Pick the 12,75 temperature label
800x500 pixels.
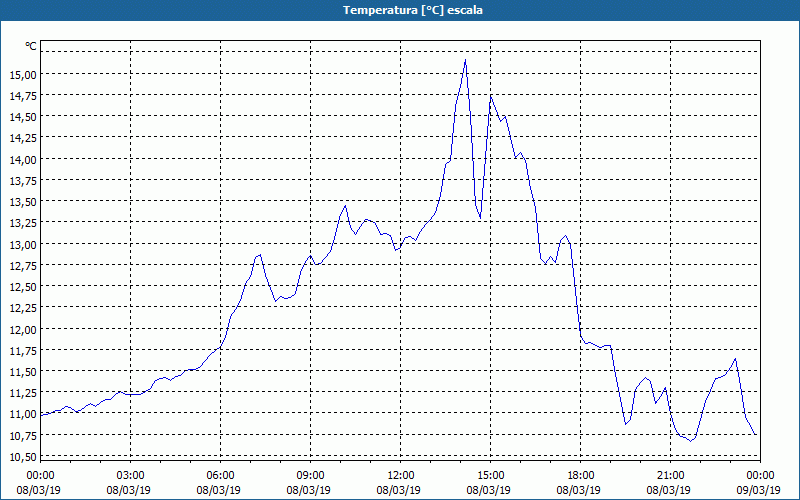click(x=22, y=265)
